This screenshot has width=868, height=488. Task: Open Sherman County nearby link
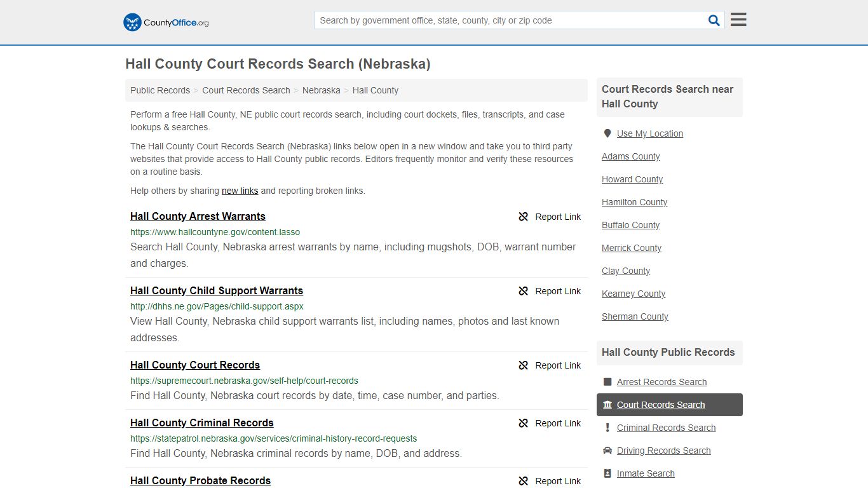[x=635, y=316]
